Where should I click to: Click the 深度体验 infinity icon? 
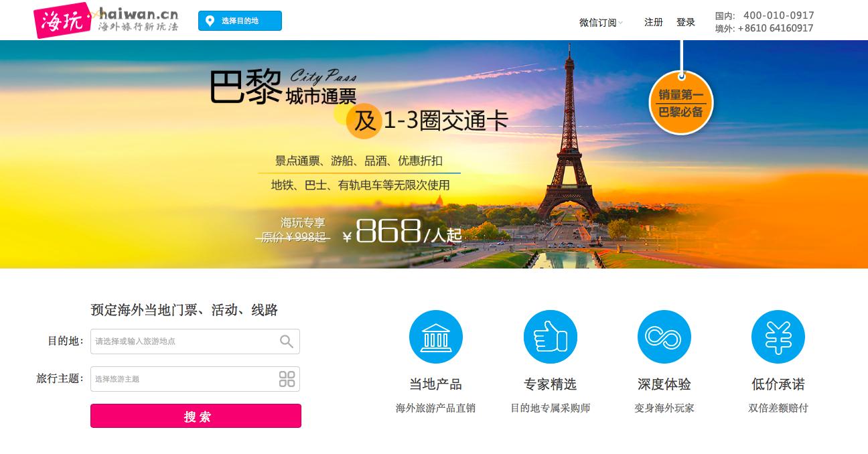point(664,337)
